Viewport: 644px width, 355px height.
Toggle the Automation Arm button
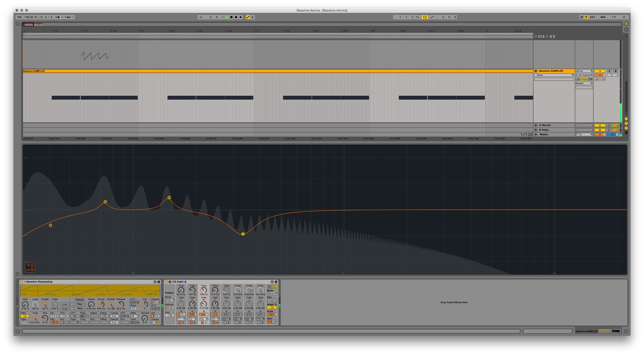coord(248,17)
